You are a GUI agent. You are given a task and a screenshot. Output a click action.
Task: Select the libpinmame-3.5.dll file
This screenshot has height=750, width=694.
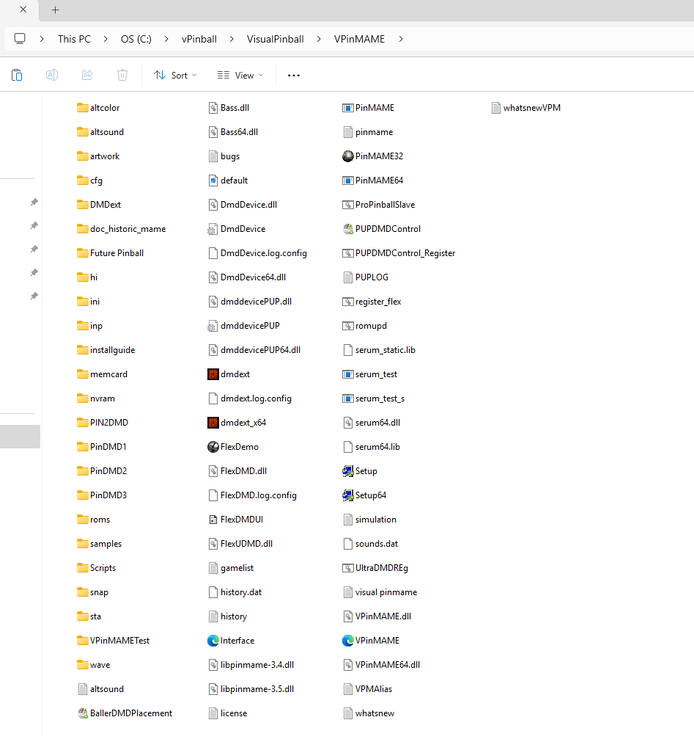(251, 689)
